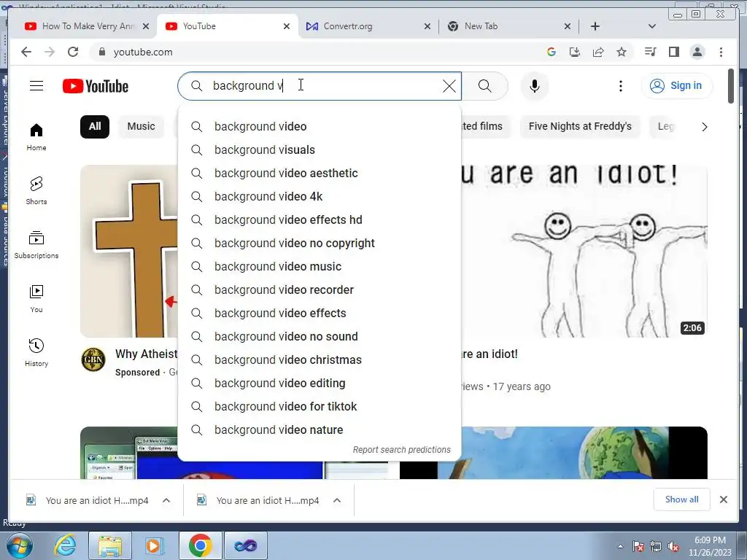Viewport: 747px width, 560px height.
Task: Click the YouTube logo
Action: (x=96, y=86)
